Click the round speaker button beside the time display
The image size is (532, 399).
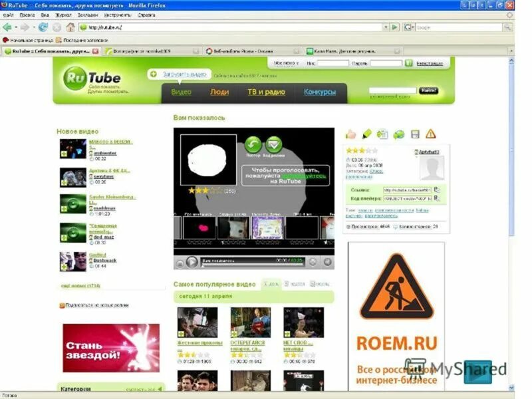(313, 262)
